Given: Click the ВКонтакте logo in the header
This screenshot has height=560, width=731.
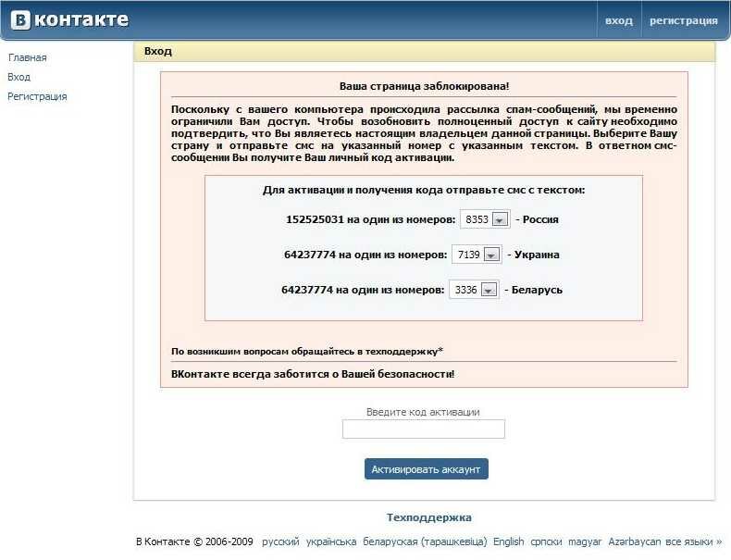Looking at the screenshot, I should point(69,20).
